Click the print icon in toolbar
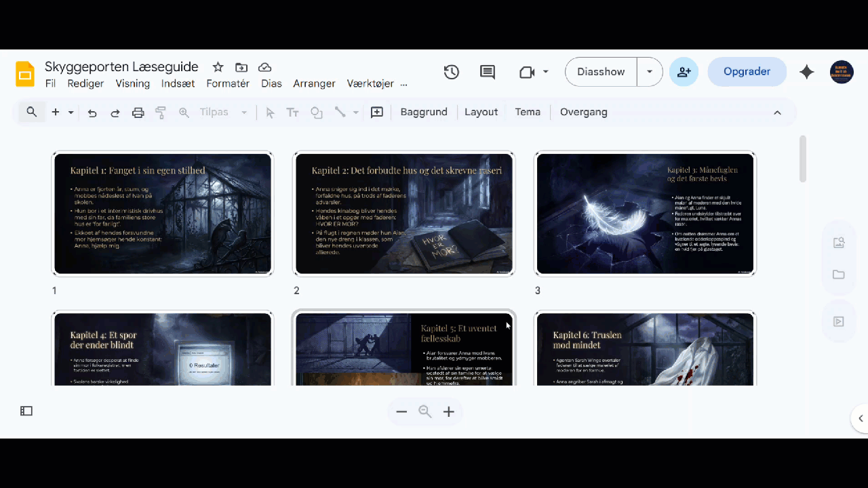Viewport: 868px width, 488px height. tap(138, 113)
